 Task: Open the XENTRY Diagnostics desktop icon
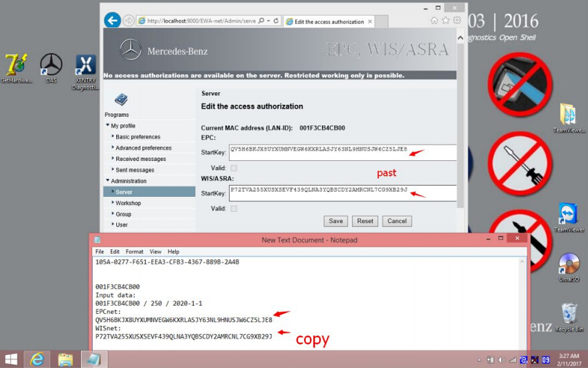point(86,67)
